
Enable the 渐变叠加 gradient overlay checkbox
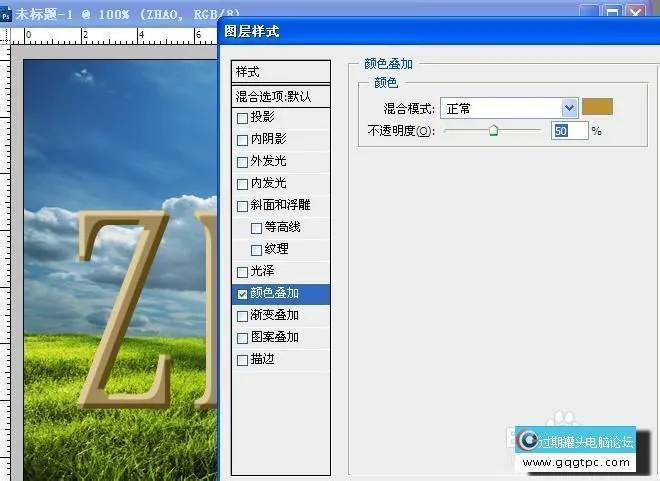click(242, 316)
